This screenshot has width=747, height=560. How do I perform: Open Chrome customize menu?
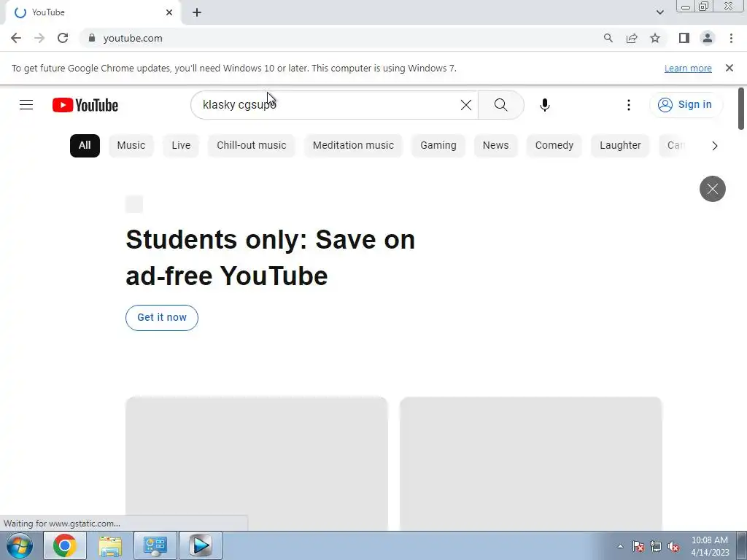click(731, 38)
